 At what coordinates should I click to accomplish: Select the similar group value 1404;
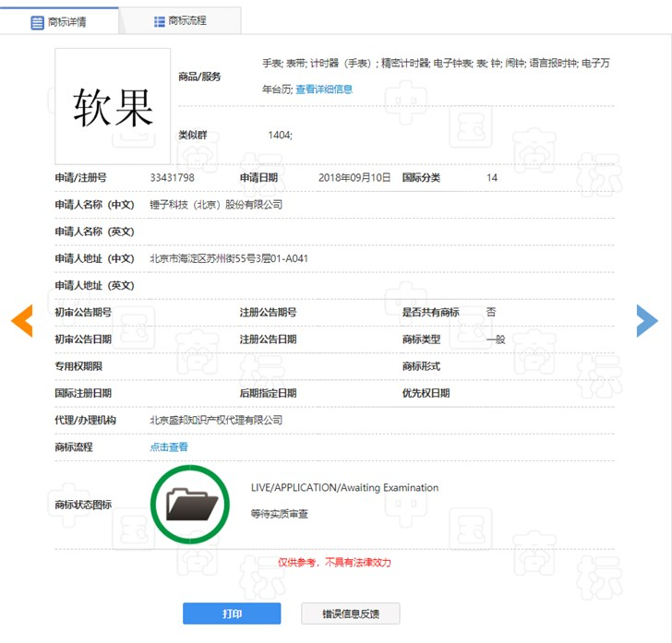click(281, 136)
